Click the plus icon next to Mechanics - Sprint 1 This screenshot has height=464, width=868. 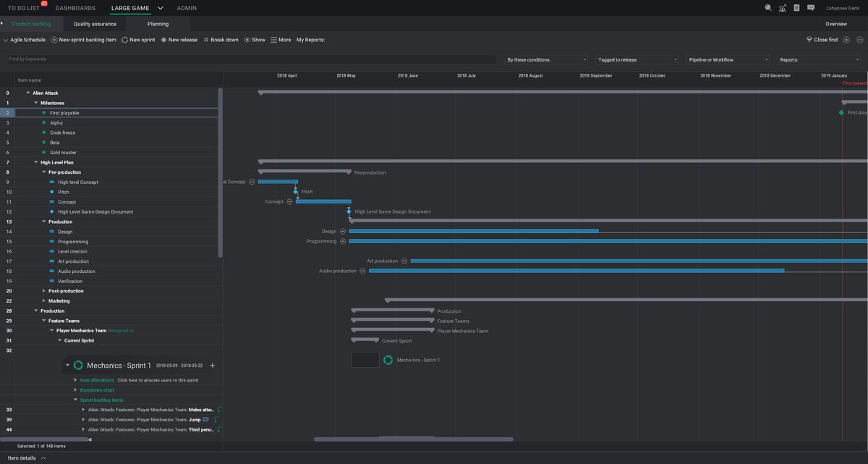tap(212, 366)
